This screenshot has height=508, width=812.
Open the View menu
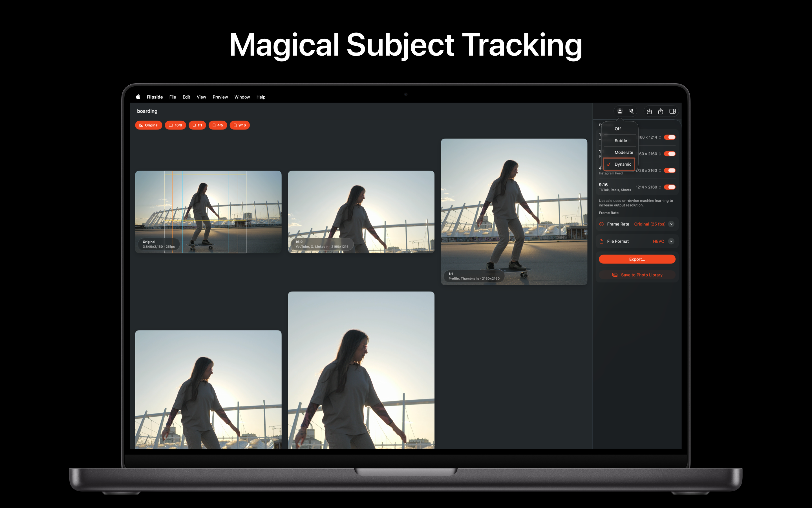coord(201,97)
